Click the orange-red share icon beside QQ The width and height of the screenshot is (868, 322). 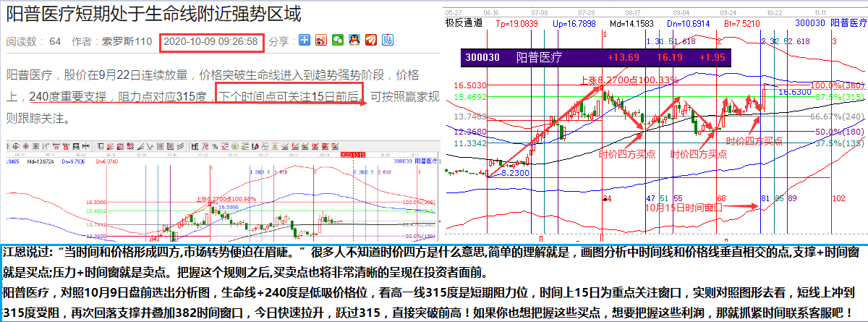pyautogui.click(x=371, y=41)
